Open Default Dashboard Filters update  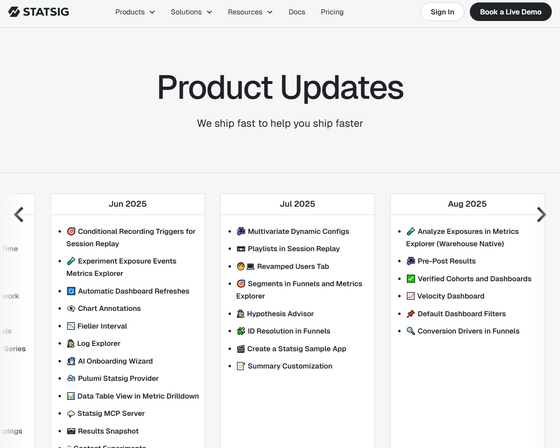tap(461, 314)
